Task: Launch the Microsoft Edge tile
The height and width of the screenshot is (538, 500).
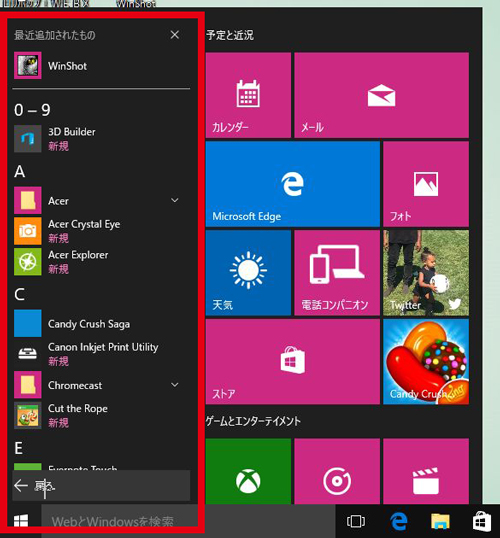Action: point(293,184)
